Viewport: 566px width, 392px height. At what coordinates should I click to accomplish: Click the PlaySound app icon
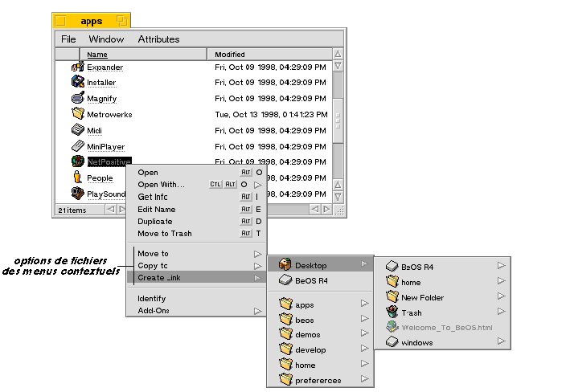pos(78,193)
